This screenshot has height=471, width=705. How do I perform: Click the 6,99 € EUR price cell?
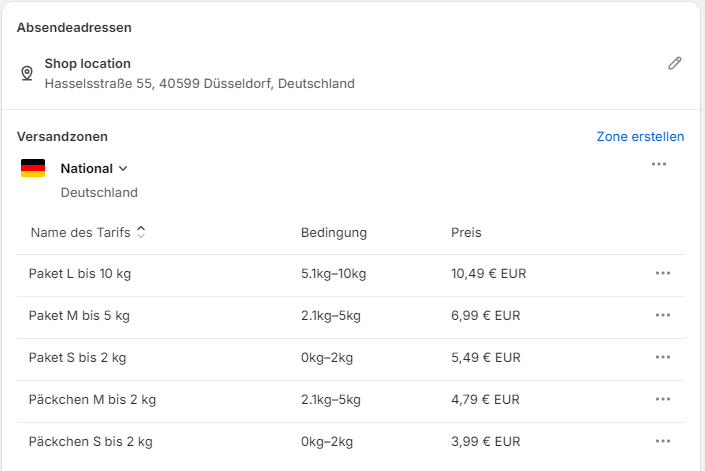[486, 315]
